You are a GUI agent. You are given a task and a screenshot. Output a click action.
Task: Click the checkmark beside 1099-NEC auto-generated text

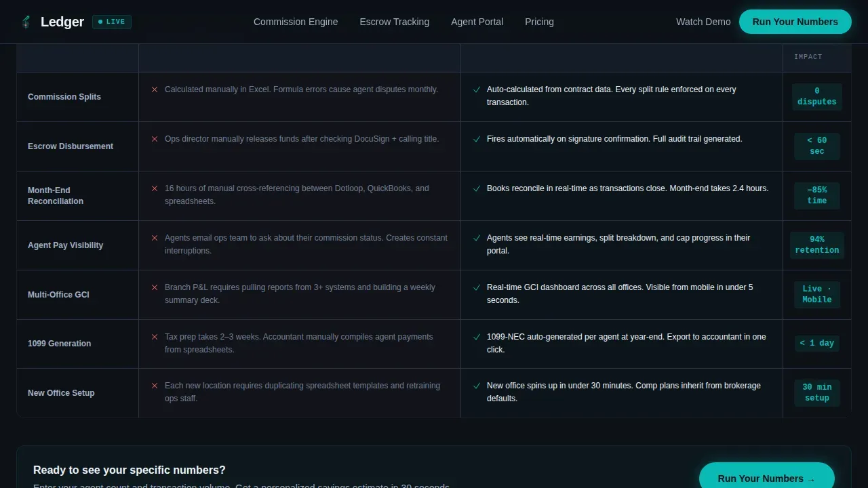pyautogui.click(x=477, y=337)
